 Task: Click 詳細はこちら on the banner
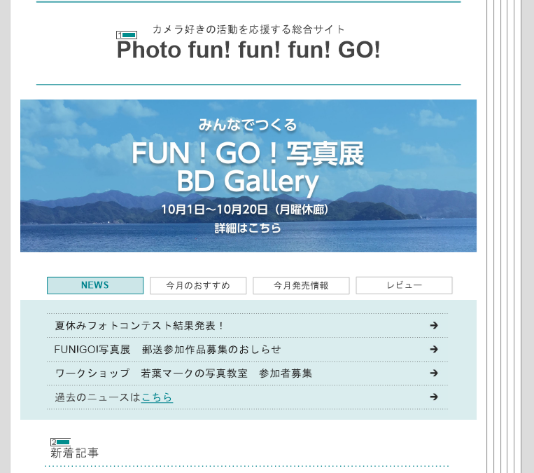point(248,228)
